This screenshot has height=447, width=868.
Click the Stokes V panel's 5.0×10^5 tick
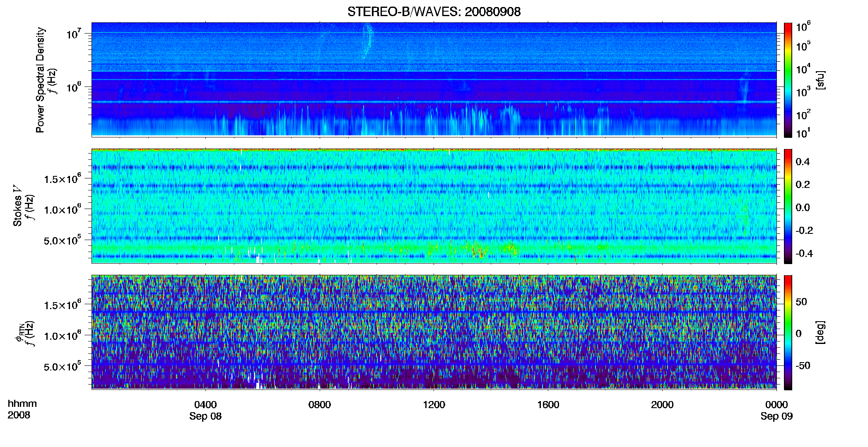63,240
